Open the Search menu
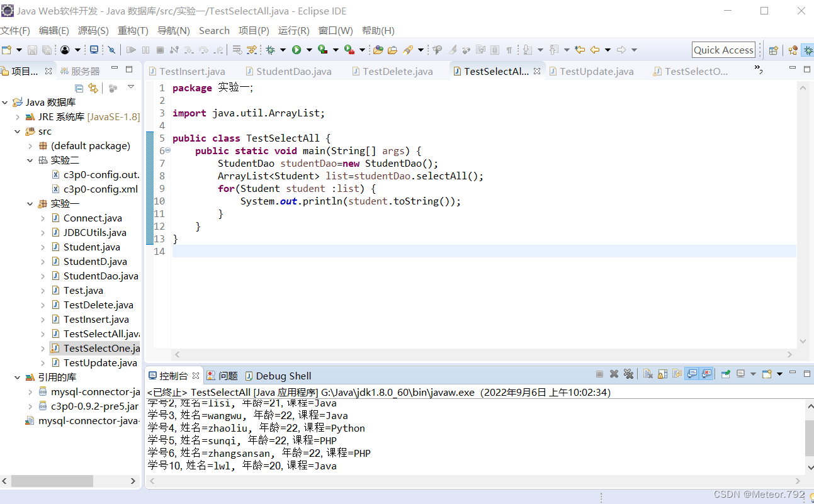Screen dimensions: 814x504 (x=214, y=30)
